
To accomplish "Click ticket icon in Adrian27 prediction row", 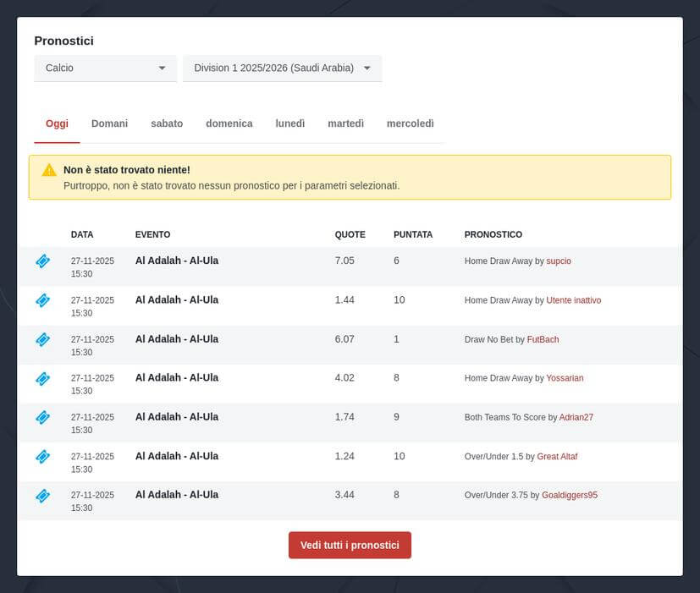I will click(x=42, y=417).
